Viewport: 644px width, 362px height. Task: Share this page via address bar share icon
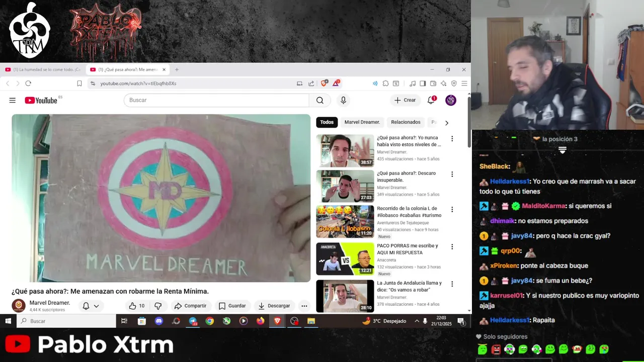pyautogui.click(x=311, y=83)
